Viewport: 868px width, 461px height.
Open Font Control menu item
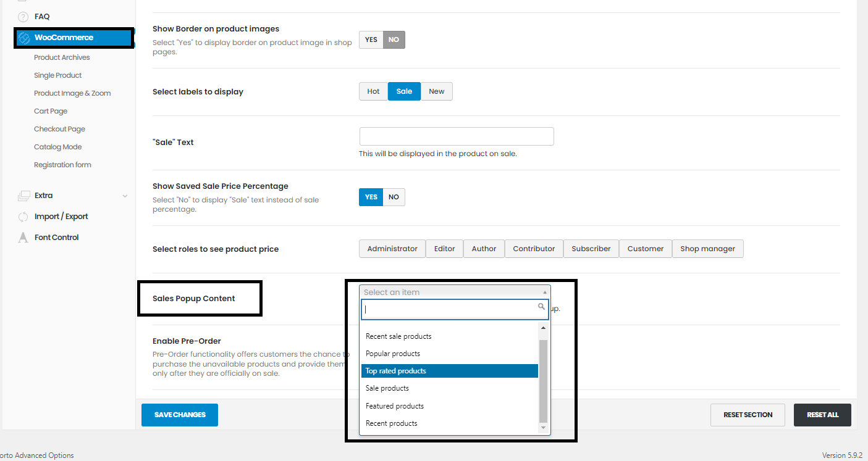(57, 238)
